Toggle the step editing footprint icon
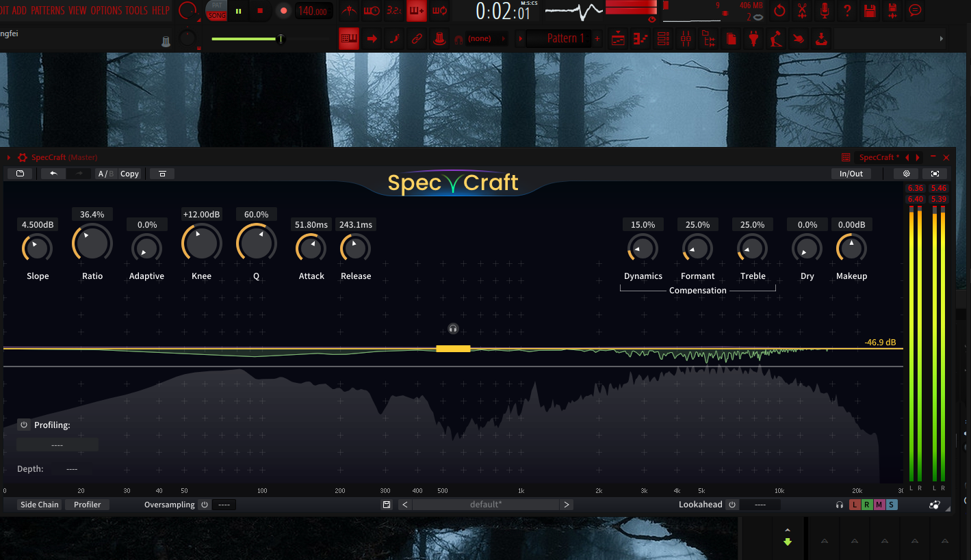Screen dimensions: 971x560 tap(394, 39)
